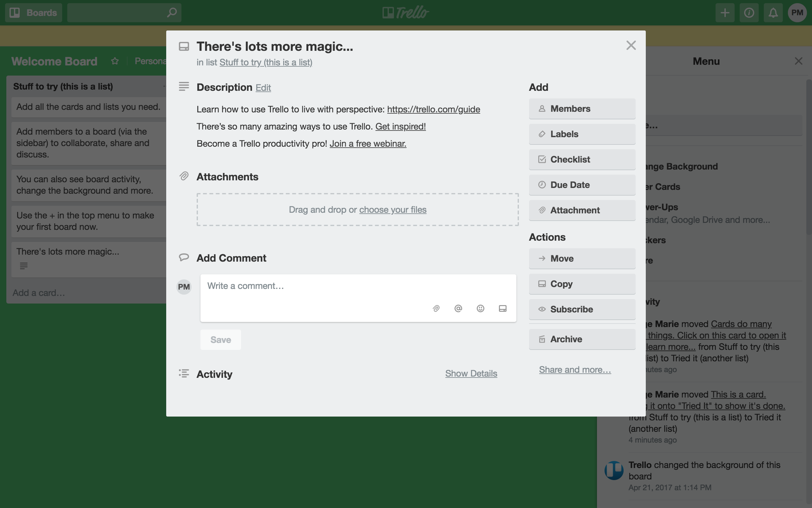
Task: Click the card title 'There's lots more magic...'
Action: 275,46
